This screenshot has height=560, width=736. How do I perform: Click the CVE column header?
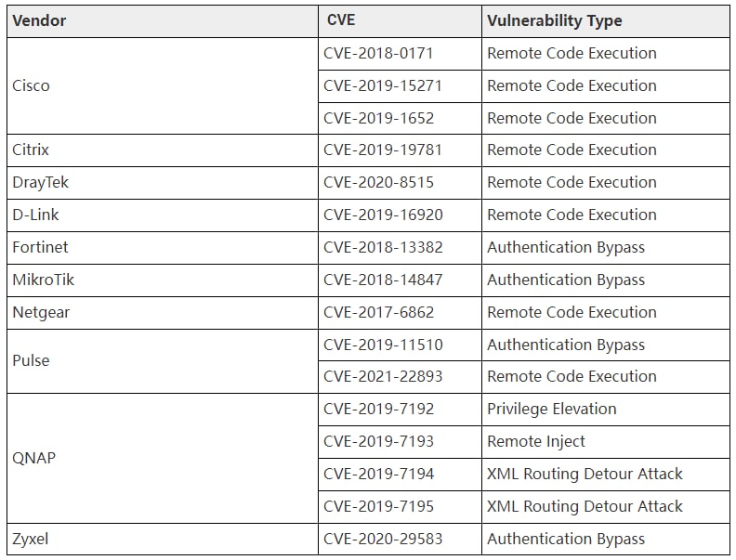tap(400, 21)
